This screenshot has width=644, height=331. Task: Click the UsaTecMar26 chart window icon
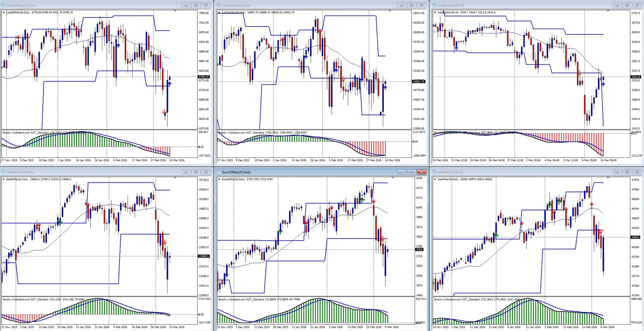(x=219, y=5)
